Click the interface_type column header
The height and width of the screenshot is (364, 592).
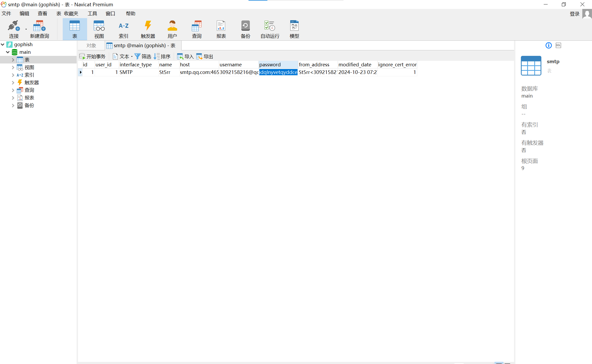coord(139,65)
